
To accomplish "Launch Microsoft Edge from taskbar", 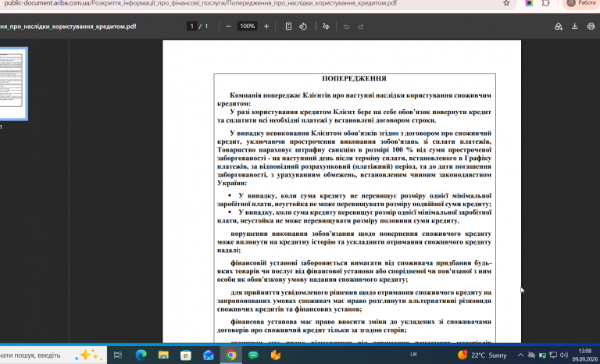I will (x=141, y=355).
